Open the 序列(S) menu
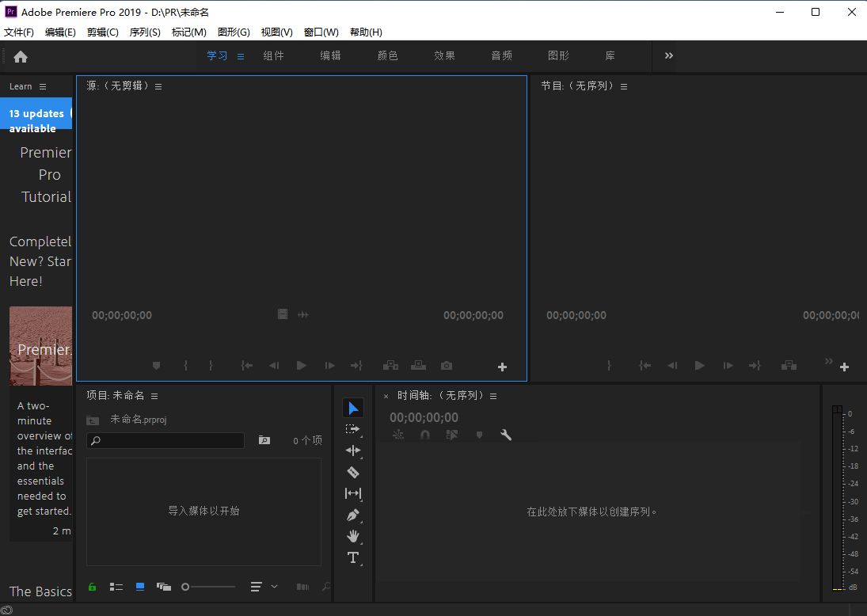Screen dimensions: 867x616 pyautogui.click(x=145, y=32)
